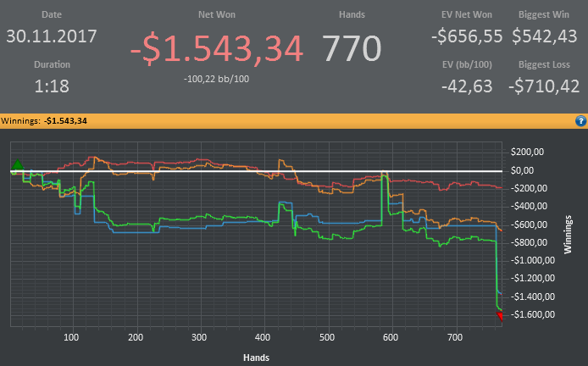Click the EV Net Won value -$656,55
The height and width of the screenshot is (366, 588).
point(467,36)
